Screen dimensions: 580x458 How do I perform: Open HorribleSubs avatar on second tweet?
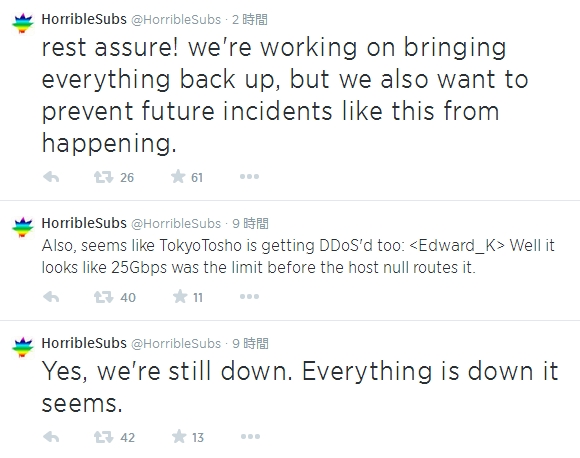[x=23, y=227]
